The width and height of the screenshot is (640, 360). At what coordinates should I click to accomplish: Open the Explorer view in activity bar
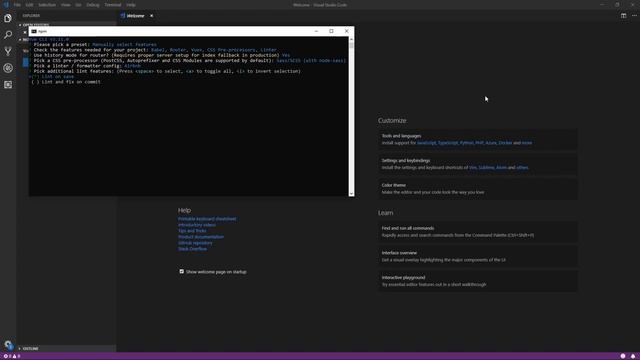click(8, 18)
